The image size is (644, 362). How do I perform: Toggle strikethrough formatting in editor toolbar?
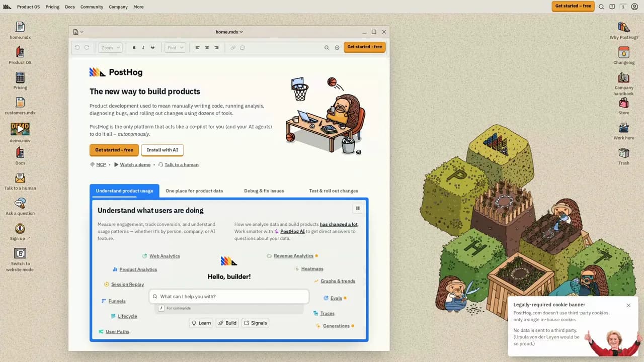coord(153,48)
